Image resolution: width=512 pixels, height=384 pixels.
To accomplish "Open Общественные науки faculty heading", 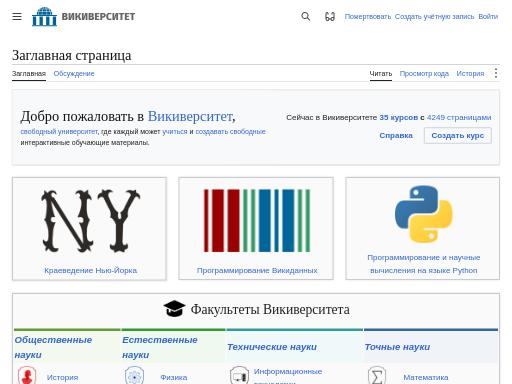I will pyautogui.click(x=53, y=347).
